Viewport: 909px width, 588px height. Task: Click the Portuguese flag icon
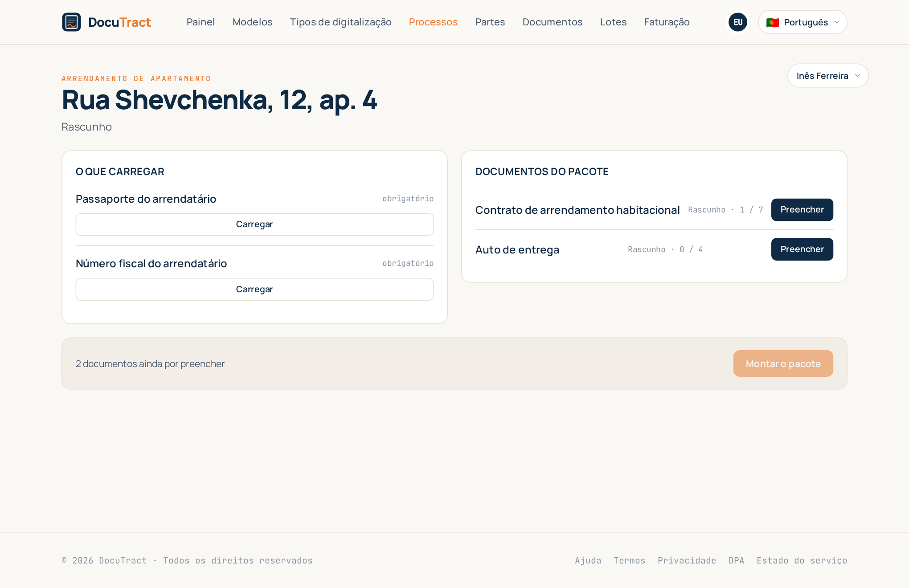coord(773,22)
